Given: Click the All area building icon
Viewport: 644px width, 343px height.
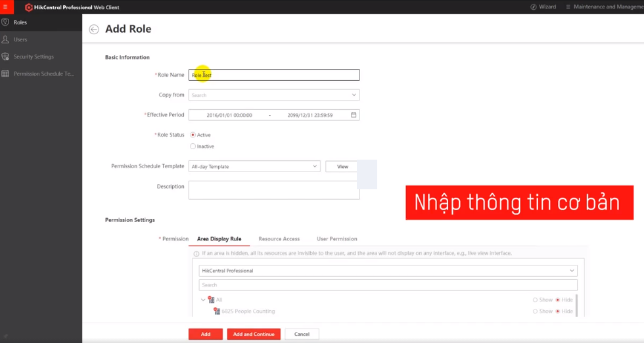Looking at the screenshot, I should pyautogui.click(x=211, y=300).
